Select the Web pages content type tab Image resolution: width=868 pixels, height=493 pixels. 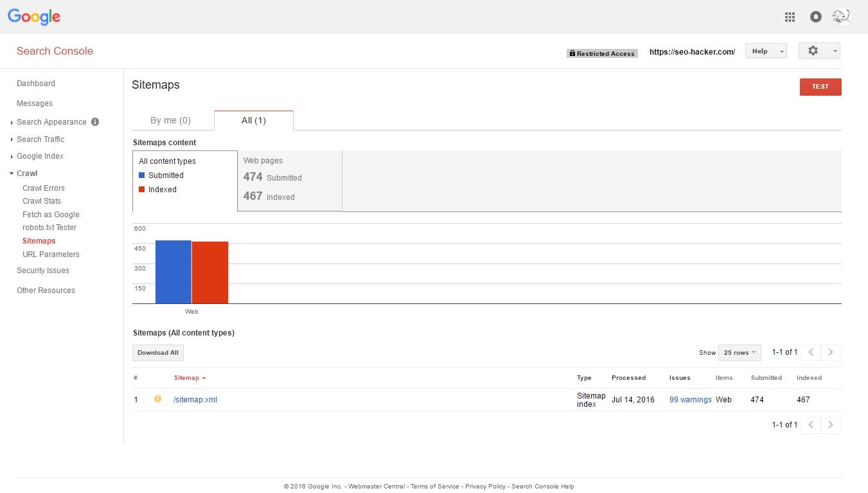(x=289, y=180)
